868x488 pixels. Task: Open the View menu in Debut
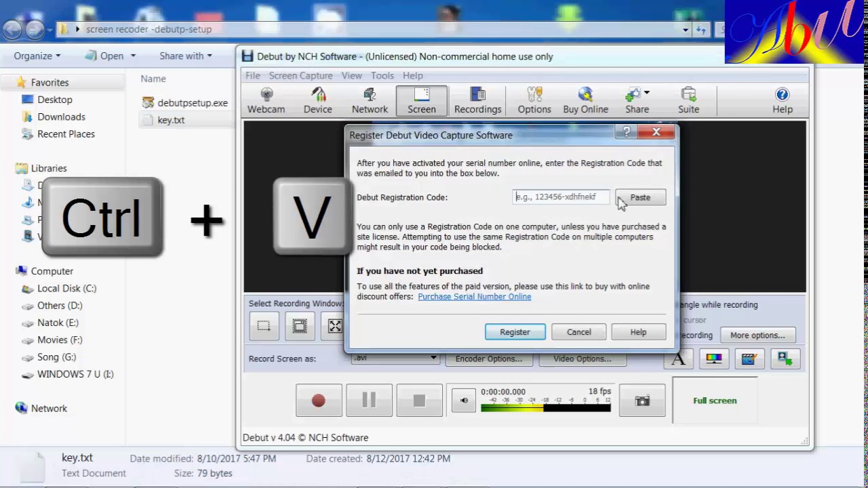point(351,75)
